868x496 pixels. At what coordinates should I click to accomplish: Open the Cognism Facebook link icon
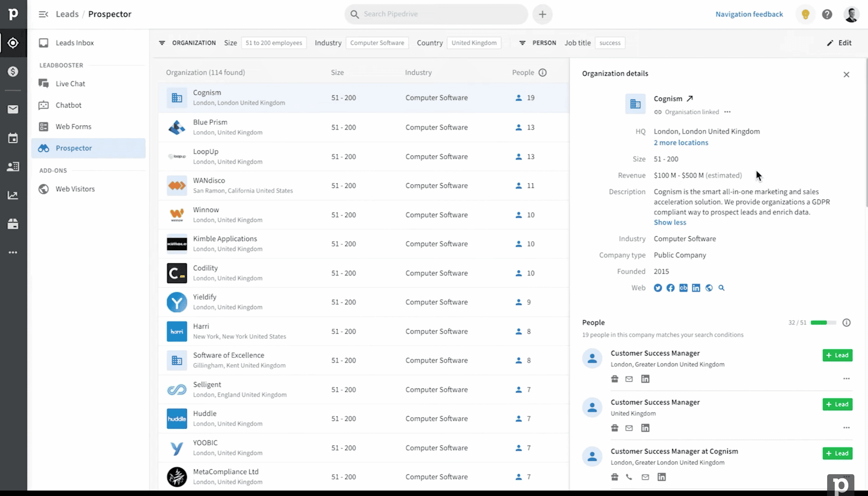coord(670,288)
